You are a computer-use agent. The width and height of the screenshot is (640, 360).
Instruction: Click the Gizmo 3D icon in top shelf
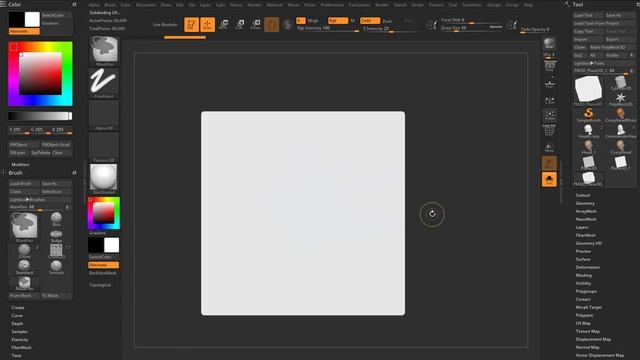click(271, 24)
